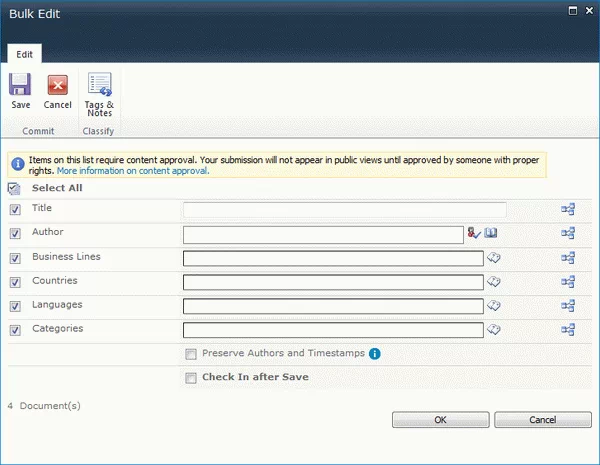Viewport: 600px width, 465px height.
Task: Click into the Business Lines field
Action: coord(333,258)
